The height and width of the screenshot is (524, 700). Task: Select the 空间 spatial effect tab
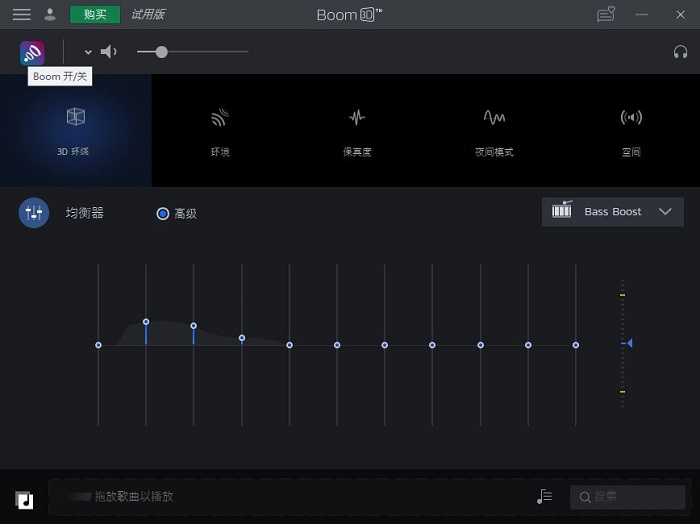tap(631, 130)
